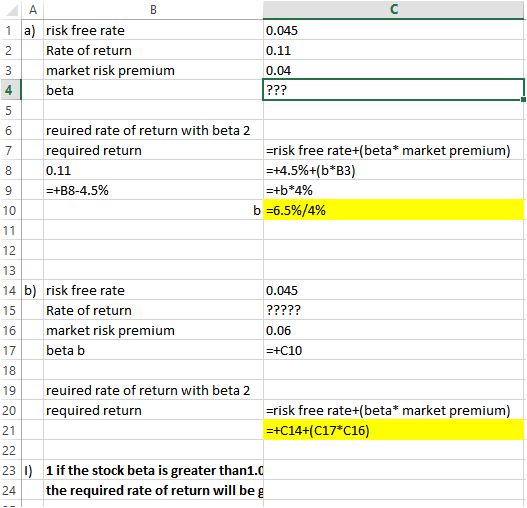Select row 4 header
This screenshot has width=527, height=508.
(10, 90)
